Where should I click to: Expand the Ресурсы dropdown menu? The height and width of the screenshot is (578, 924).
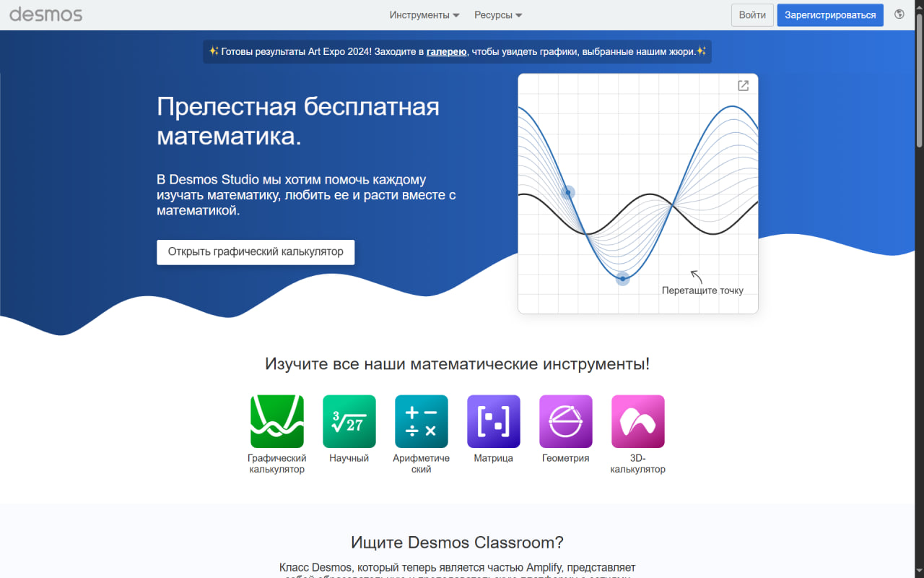(x=498, y=15)
